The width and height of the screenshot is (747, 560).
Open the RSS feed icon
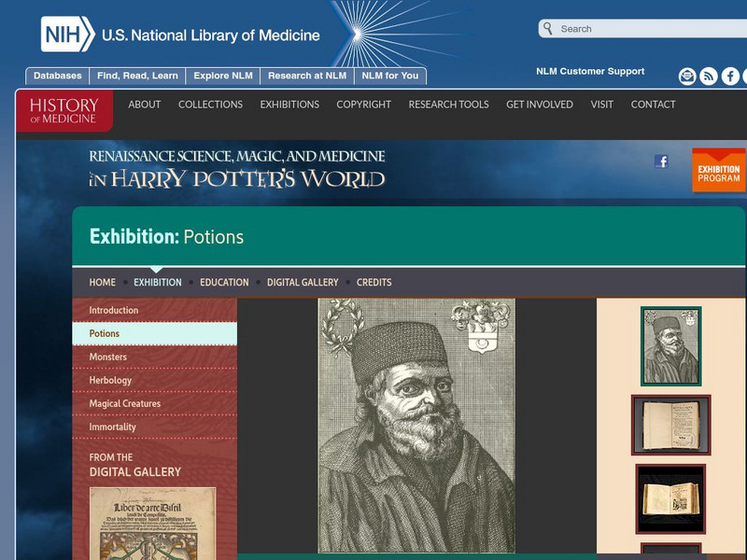point(709,77)
